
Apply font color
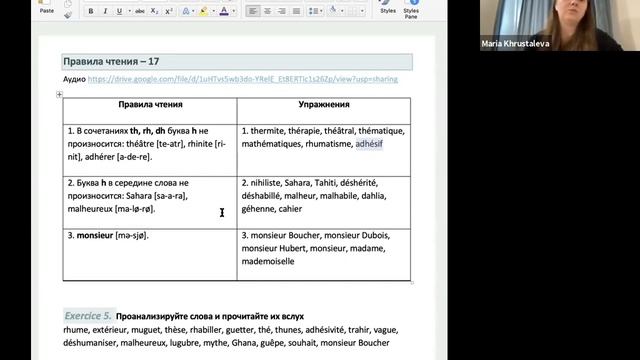(x=224, y=11)
